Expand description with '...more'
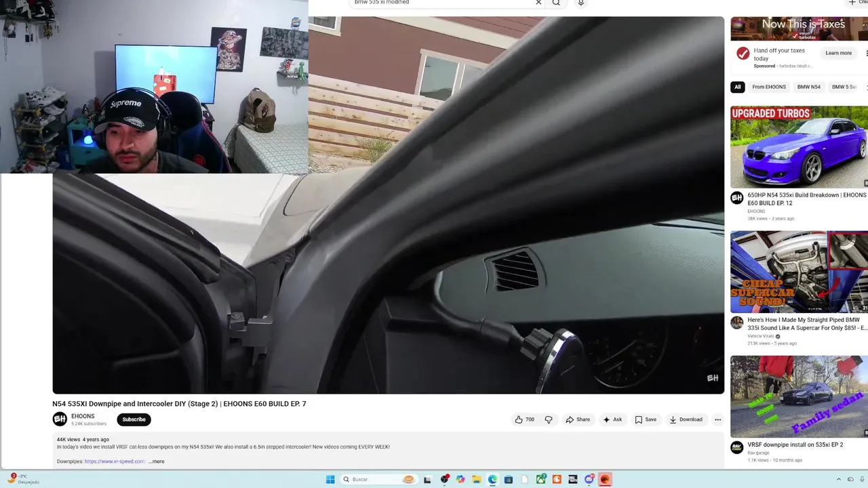Viewport: 868px width, 488px height. (157, 462)
